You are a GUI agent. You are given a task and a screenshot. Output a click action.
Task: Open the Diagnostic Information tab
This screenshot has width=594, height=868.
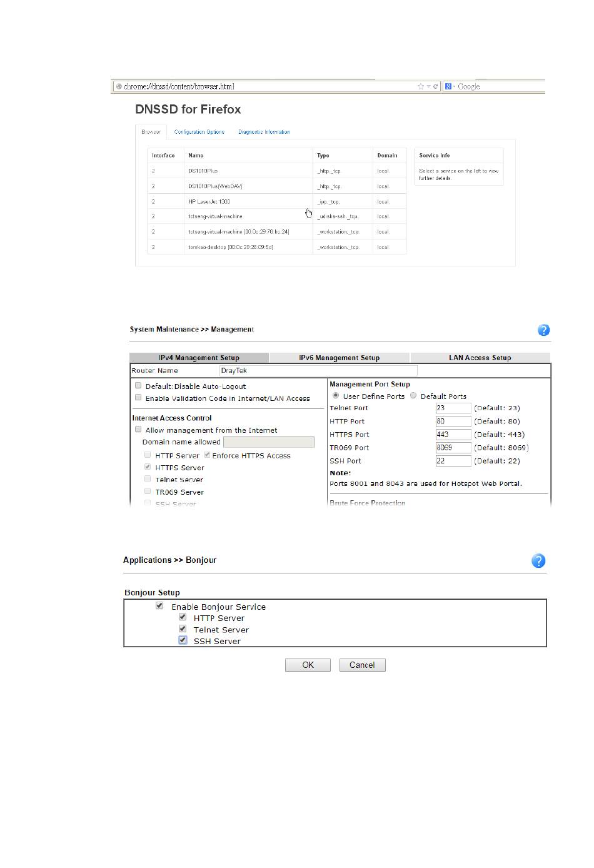click(264, 132)
